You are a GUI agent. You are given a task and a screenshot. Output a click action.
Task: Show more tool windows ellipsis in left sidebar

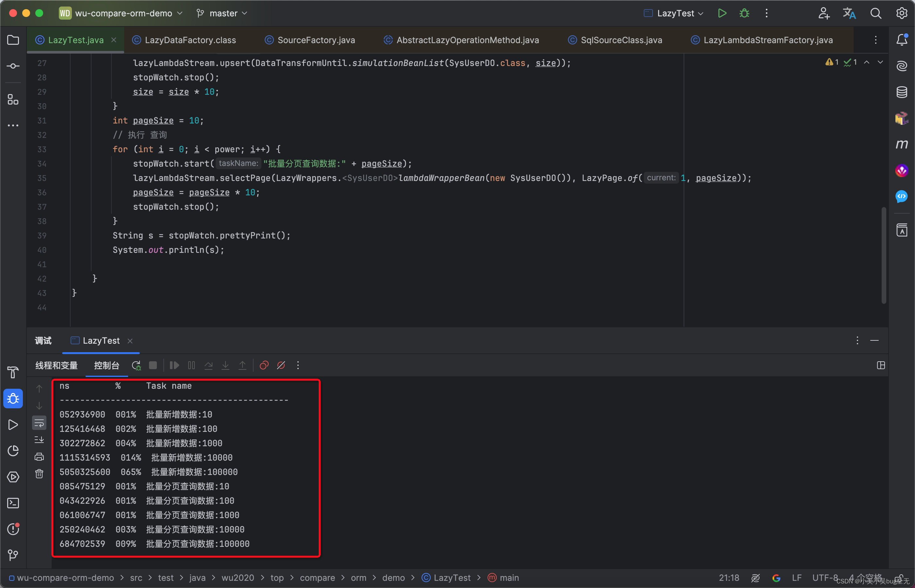(13, 125)
